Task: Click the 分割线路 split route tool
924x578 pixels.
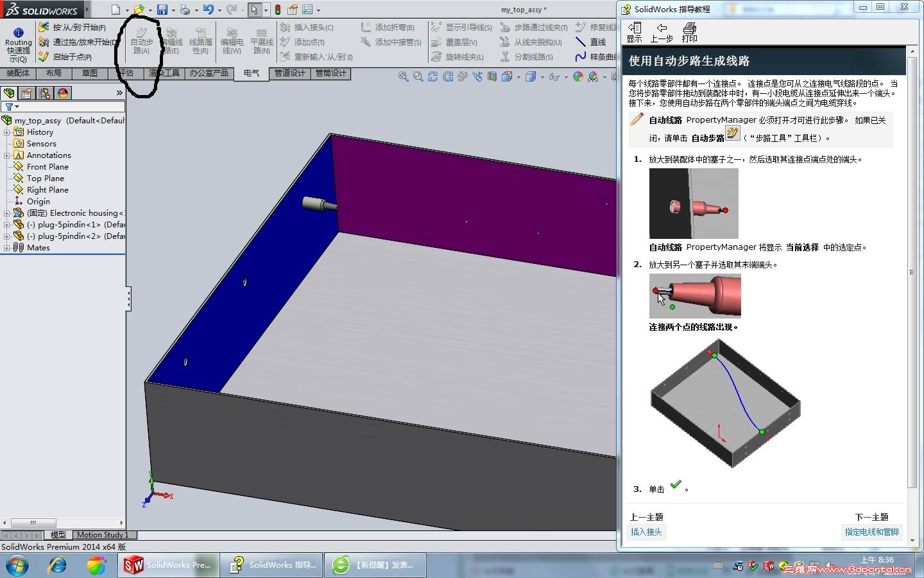Action: (526, 57)
